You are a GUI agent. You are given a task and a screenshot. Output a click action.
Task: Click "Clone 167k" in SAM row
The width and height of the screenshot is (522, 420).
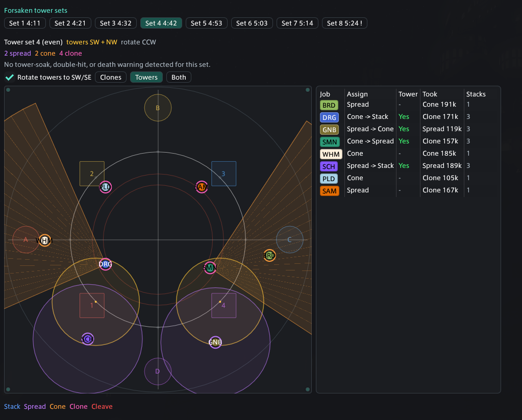coord(440,190)
